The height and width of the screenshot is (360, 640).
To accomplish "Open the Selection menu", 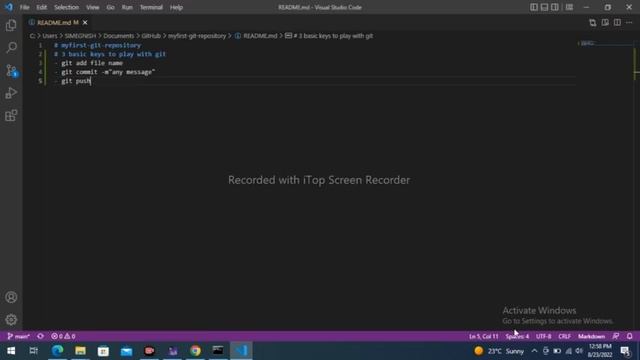I will 66,7.
